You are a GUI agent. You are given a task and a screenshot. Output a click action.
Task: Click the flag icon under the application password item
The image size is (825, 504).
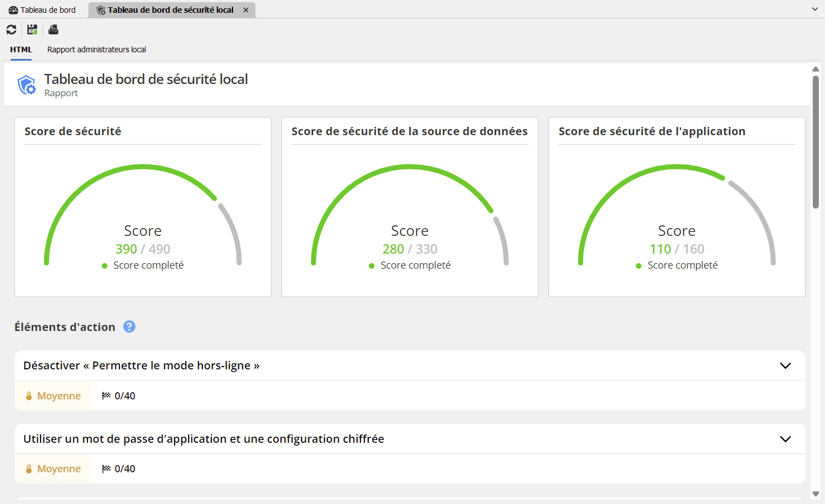[x=106, y=469]
